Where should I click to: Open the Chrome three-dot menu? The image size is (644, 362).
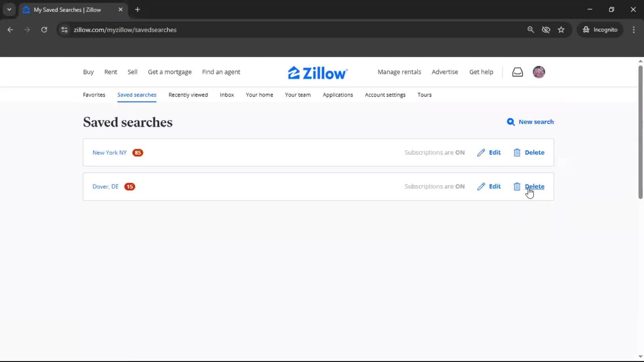pyautogui.click(x=634, y=29)
